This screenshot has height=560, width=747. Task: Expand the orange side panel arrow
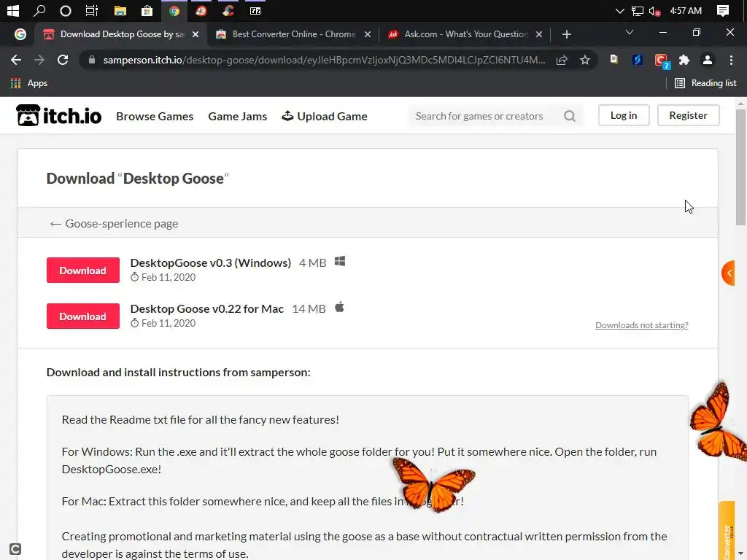coord(729,273)
